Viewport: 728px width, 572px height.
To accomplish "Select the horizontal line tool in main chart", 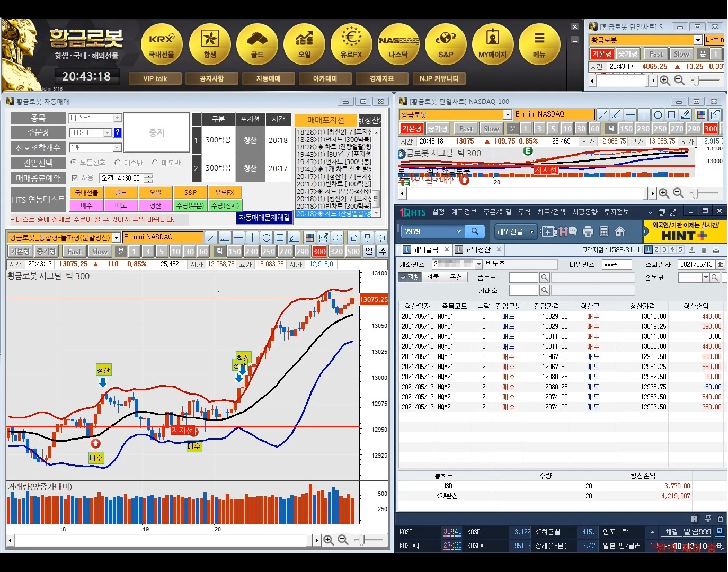I will click(x=238, y=237).
